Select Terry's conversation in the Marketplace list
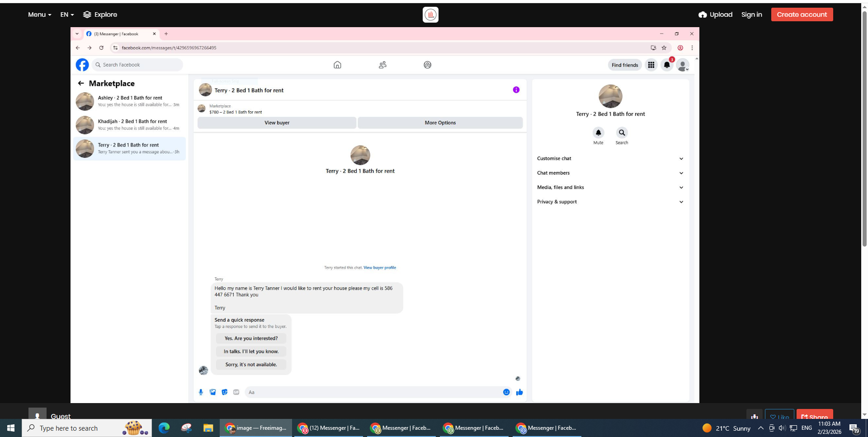This screenshot has width=868, height=437. [x=130, y=148]
